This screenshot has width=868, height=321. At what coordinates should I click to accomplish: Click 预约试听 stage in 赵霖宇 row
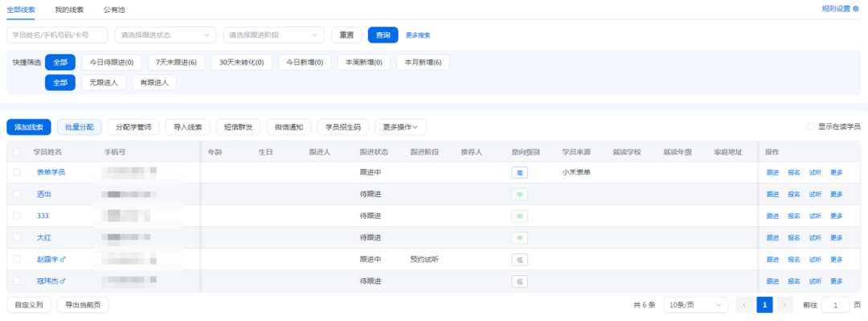point(424,260)
